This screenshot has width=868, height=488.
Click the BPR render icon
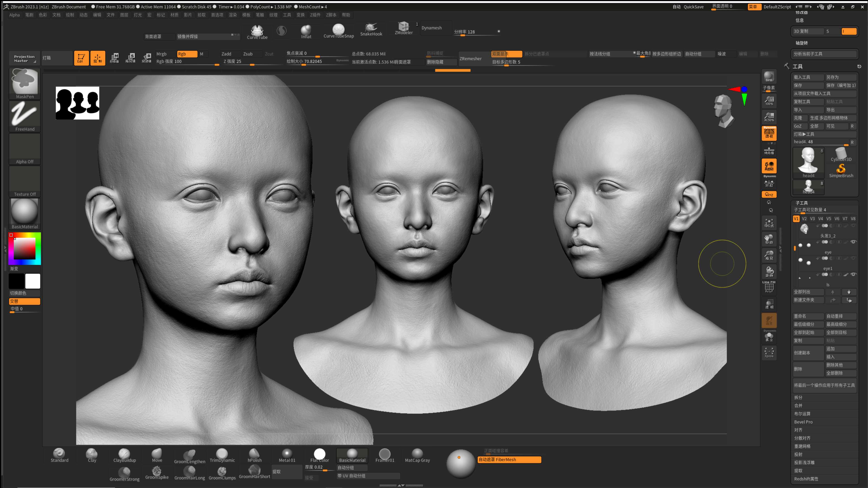point(769,77)
